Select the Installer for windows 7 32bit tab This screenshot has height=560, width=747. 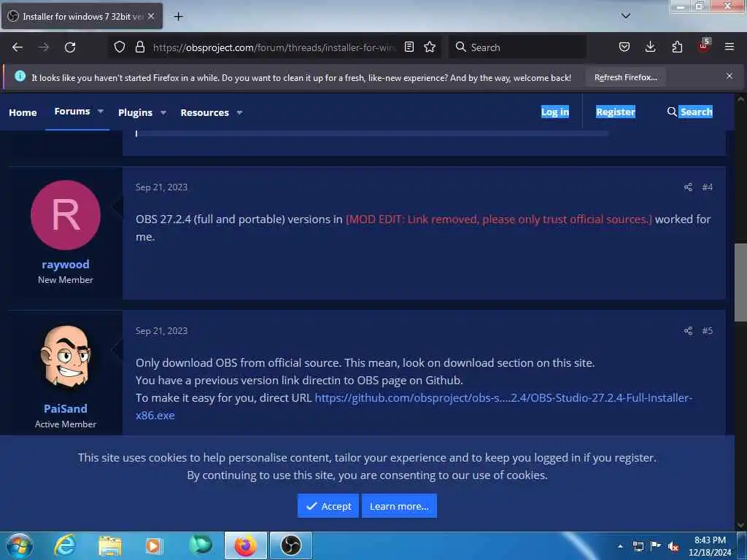[82, 16]
